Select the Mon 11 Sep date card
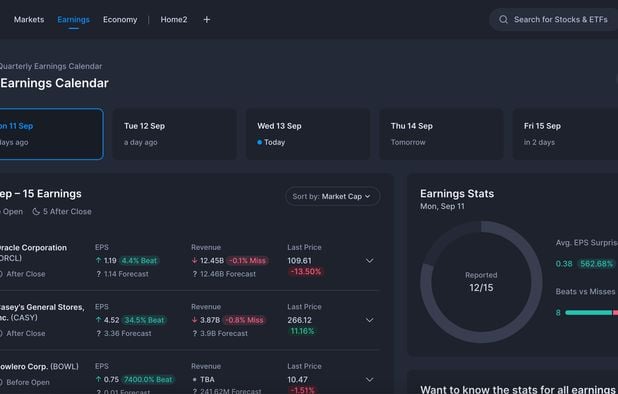Viewport: 618px width, 394px height. coord(51,134)
